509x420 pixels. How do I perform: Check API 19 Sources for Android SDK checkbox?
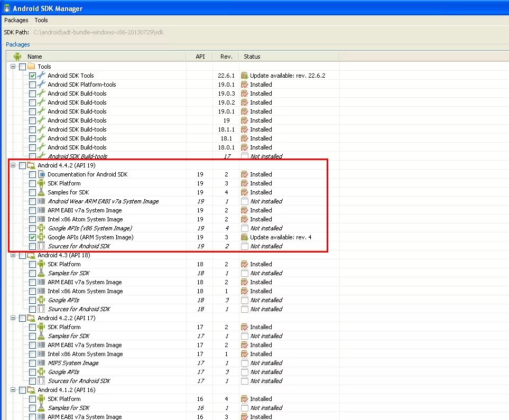pos(32,246)
